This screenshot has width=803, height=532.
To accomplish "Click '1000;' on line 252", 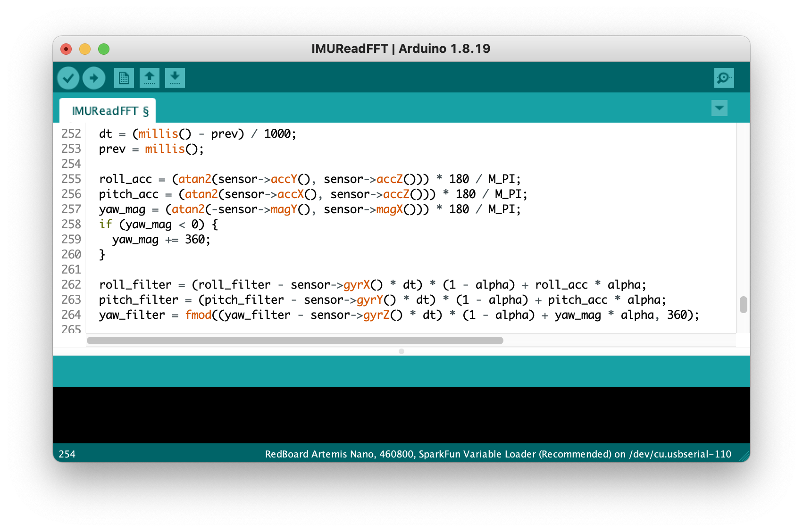I will [280, 134].
